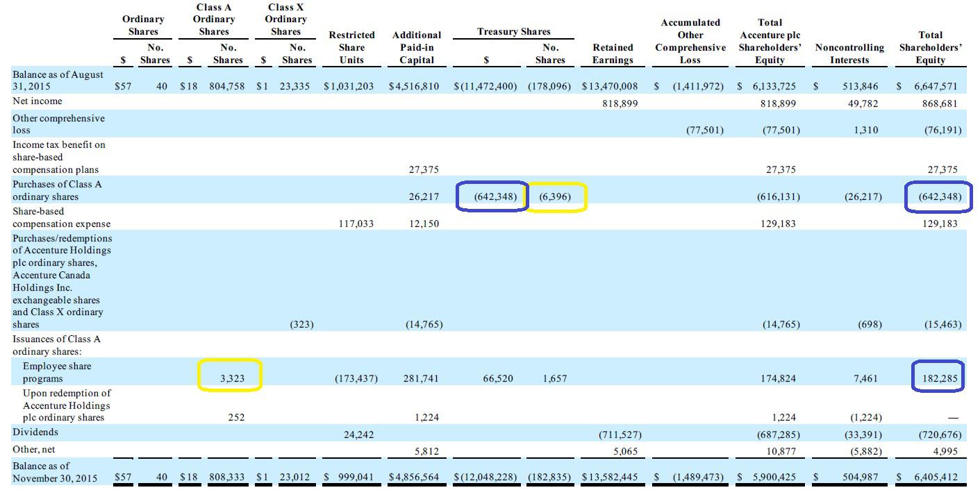Click the closing retained earnings $13,582,445
The height and width of the screenshot is (490, 980).
(610, 478)
